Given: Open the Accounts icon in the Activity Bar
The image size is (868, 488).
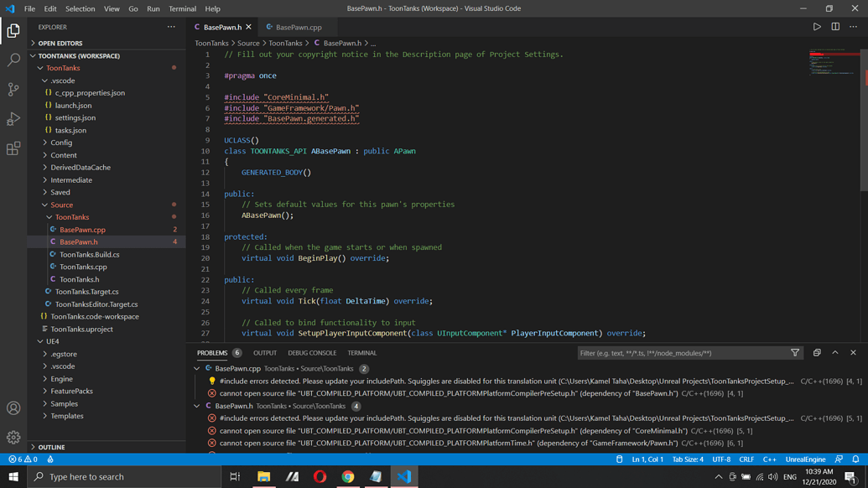Looking at the screenshot, I should tap(12, 408).
